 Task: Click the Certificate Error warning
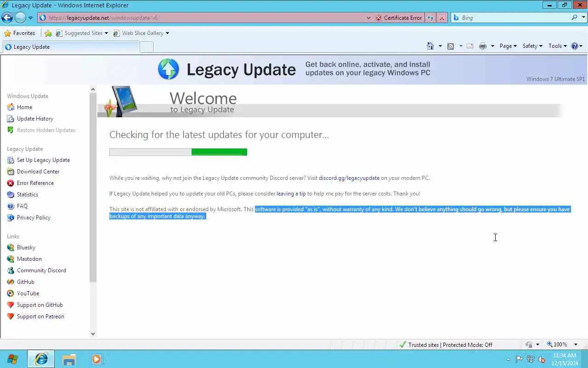pos(399,18)
